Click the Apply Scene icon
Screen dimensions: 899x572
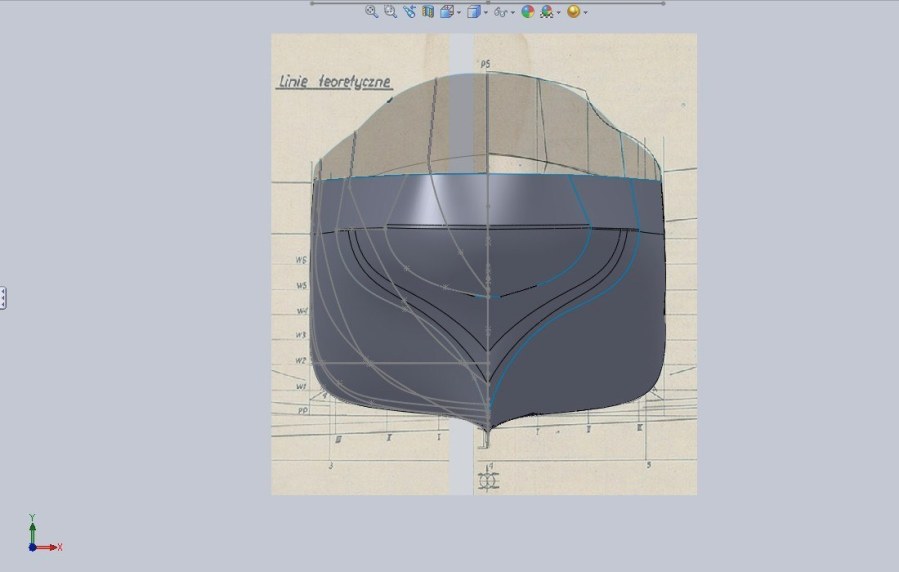coord(547,12)
